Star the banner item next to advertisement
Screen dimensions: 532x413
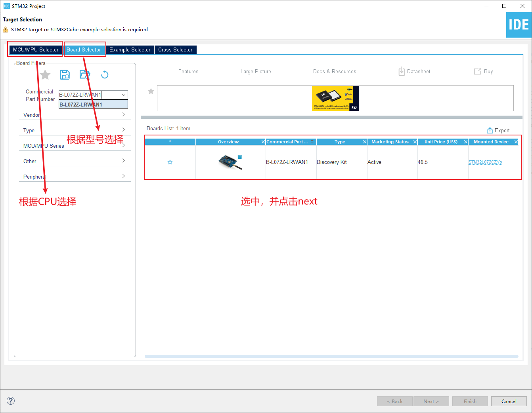coord(151,91)
